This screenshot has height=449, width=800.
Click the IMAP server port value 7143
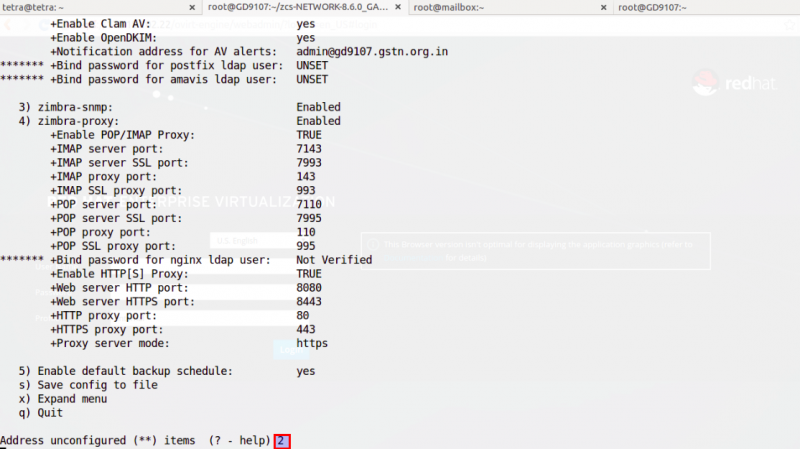pos(309,148)
